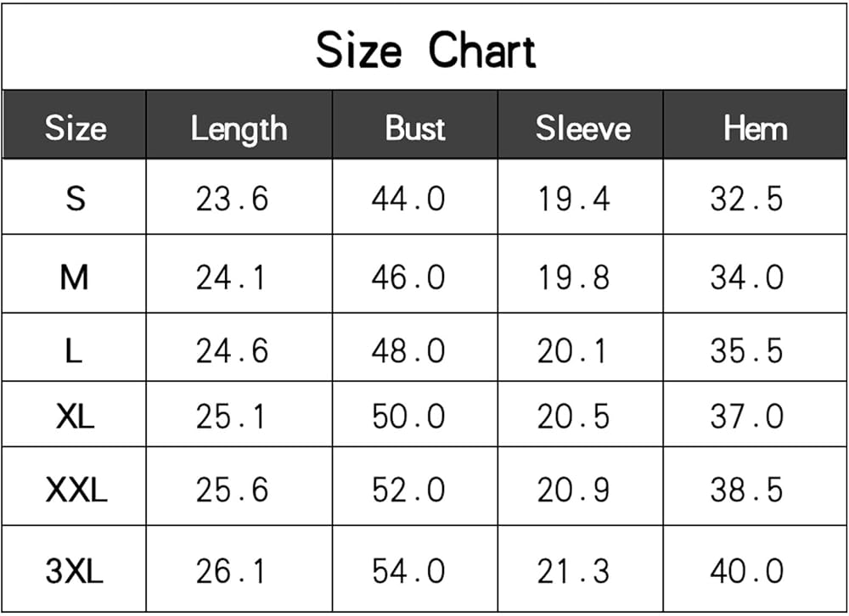This screenshot has width=849, height=616.
Task: Select the 25.1 length cell
Action: (231, 417)
